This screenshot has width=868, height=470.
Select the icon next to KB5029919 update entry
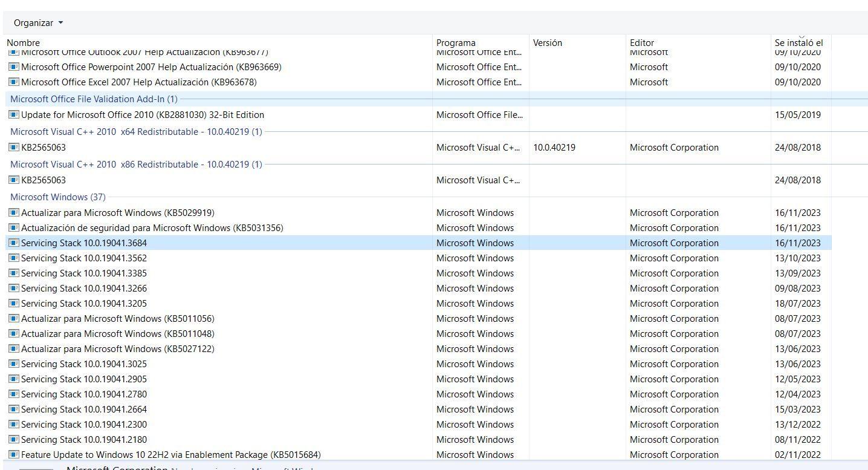tap(13, 212)
